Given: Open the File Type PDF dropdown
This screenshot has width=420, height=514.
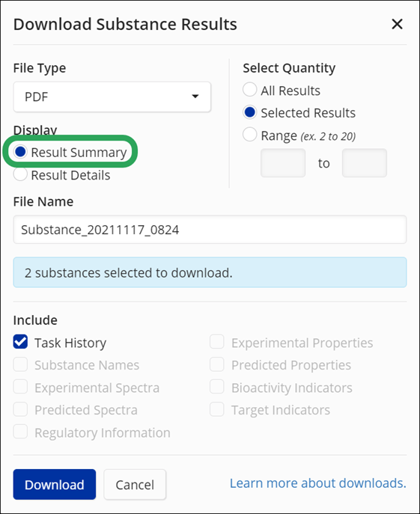Looking at the screenshot, I should coord(112,97).
